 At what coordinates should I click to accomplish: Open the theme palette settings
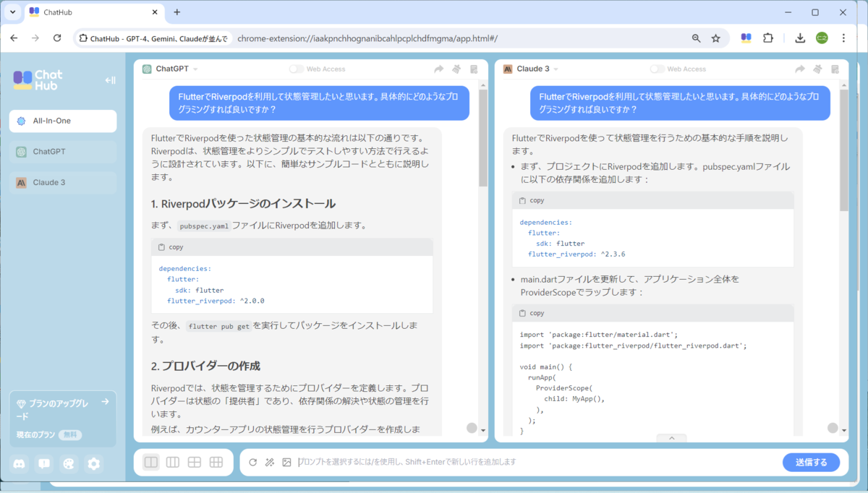point(69,464)
